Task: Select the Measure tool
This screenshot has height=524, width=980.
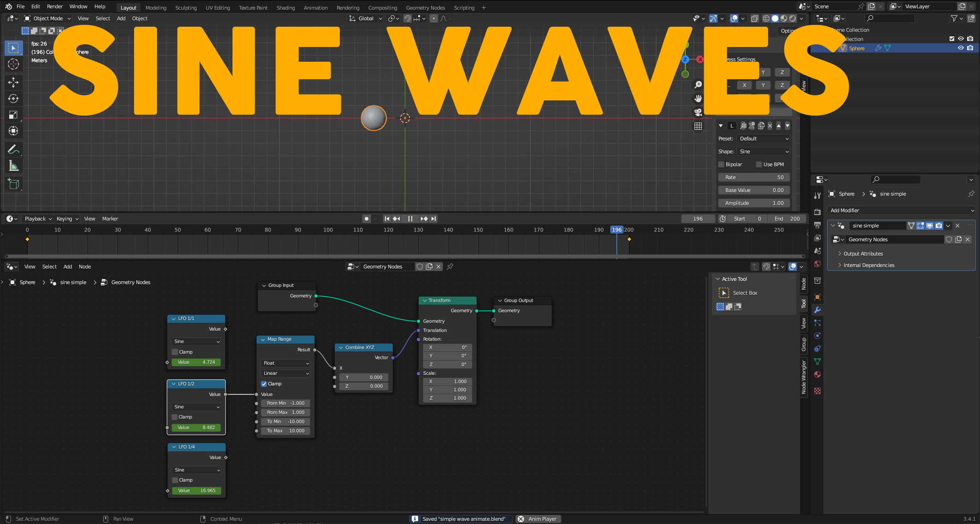Action: click(13, 166)
